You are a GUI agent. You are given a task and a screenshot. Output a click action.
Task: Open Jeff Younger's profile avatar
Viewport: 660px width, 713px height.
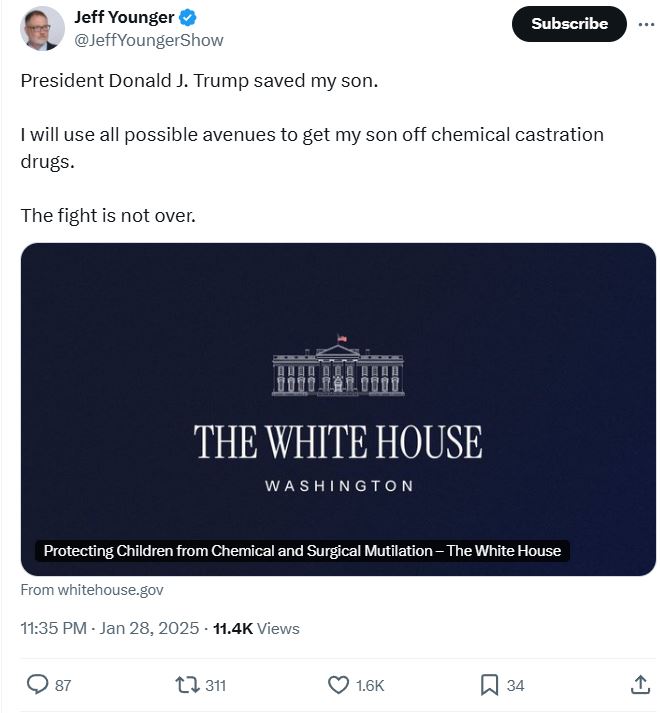(42, 28)
